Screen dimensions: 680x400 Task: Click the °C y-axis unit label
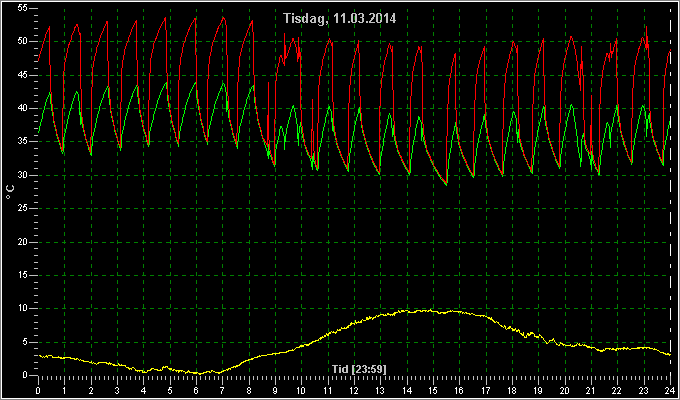(10, 192)
